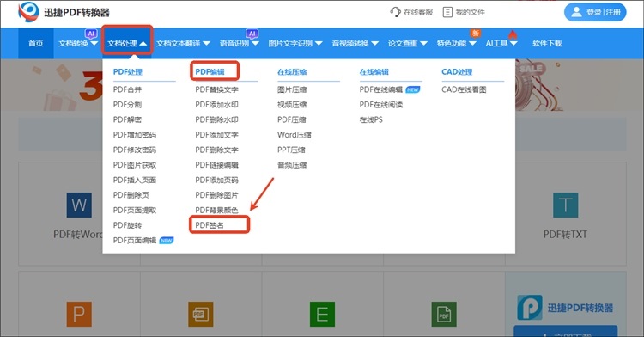The height and width of the screenshot is (337, 644).
Task: Open the 软件下载 nav item
Action: coord(547,43)
